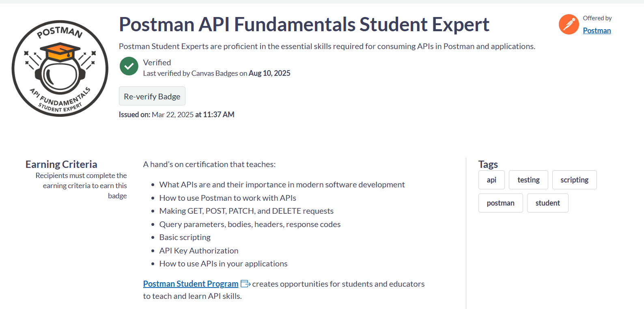
Task: Click the Tags section heading
Action: click(x=488, y=164)
